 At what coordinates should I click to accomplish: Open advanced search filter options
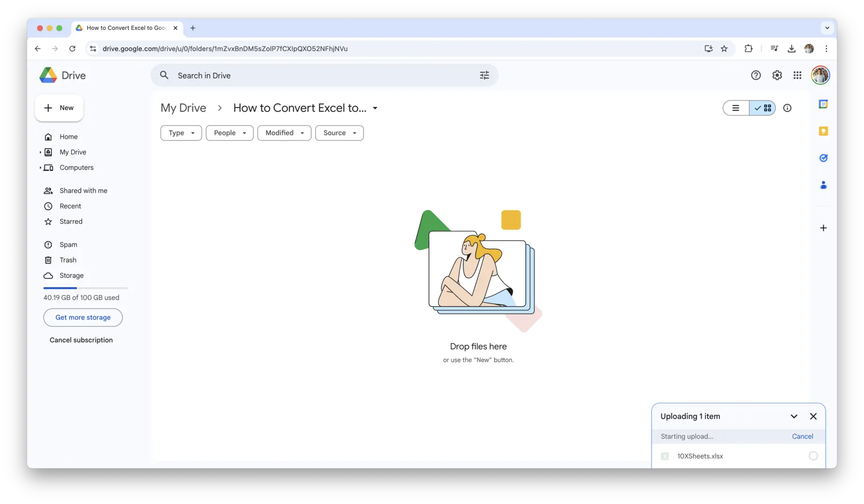point(484,75)
